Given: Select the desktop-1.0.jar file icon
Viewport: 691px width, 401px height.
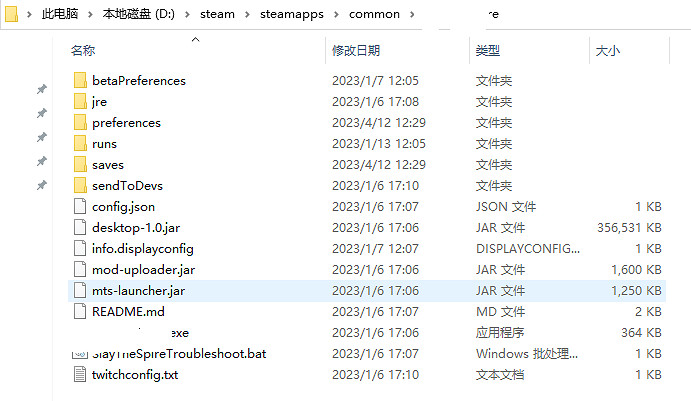Looking at the screenshot, I should point(81,228).
